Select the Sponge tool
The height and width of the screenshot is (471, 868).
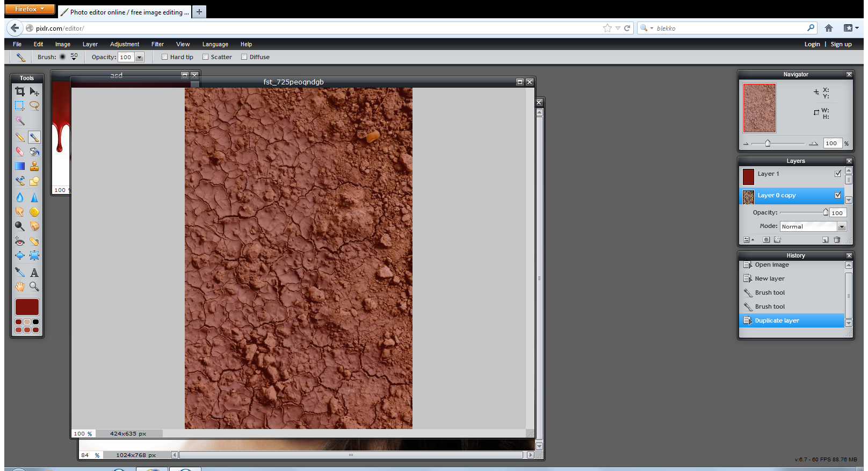(x=34, y=212)
